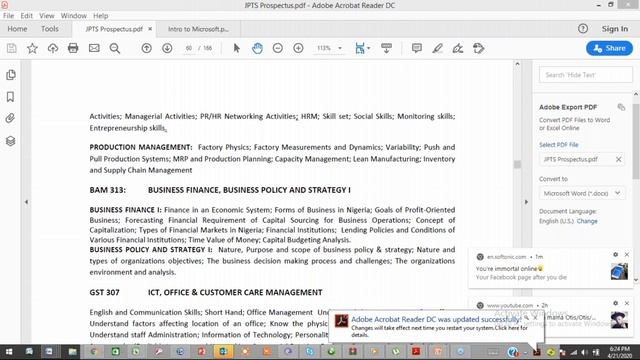
Task: Switch to the Tools tab
Action: click(x=50, y=29)
